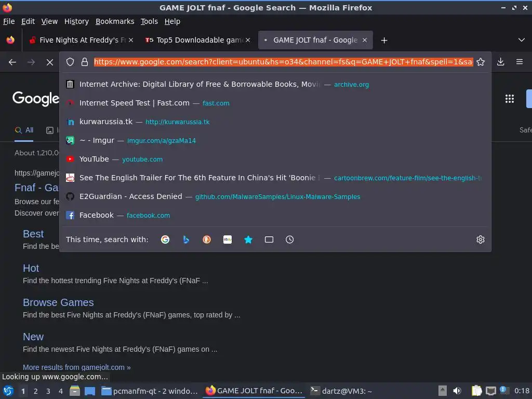Open the Bookmarks menu
The height and width of the screenshot is (399, 532).
[115, 21]
